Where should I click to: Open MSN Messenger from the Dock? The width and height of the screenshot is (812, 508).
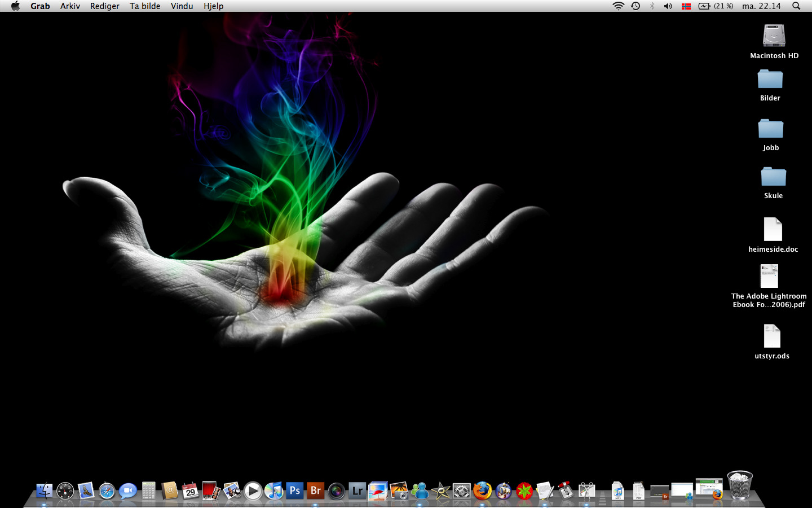[420, 491]
